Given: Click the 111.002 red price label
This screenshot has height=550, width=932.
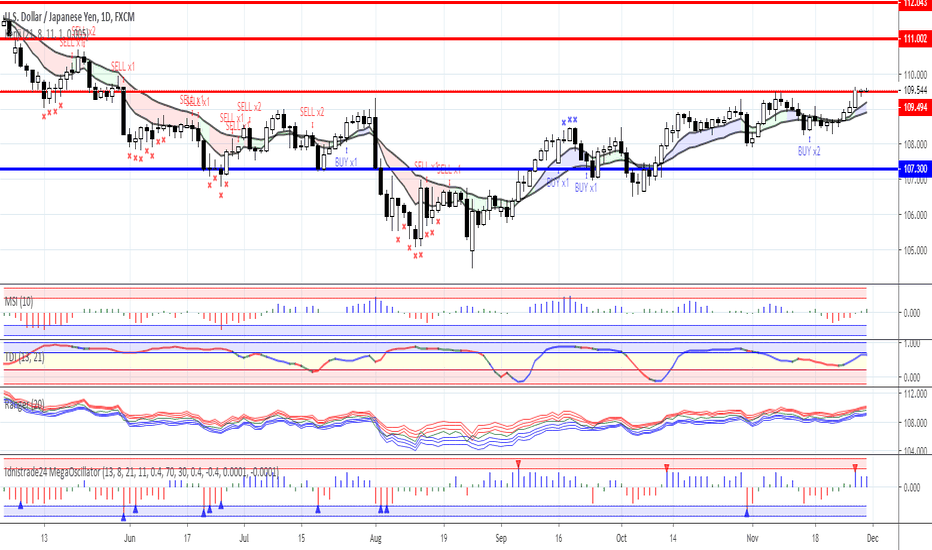Looking at the screenshot, I should 915,38.
